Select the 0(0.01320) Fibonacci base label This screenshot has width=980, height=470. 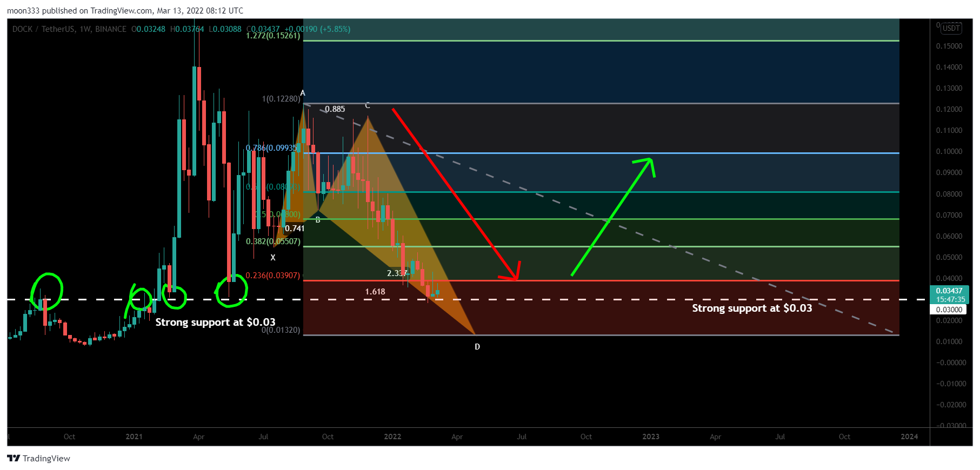click(x=281, y=330)
